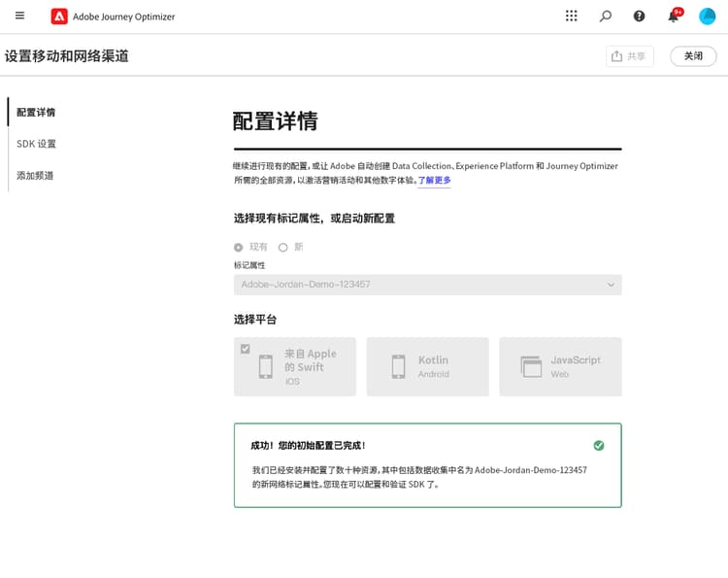
Task: Click the Android phone icon
Action: pyautogui.click(x=398, y=366)
